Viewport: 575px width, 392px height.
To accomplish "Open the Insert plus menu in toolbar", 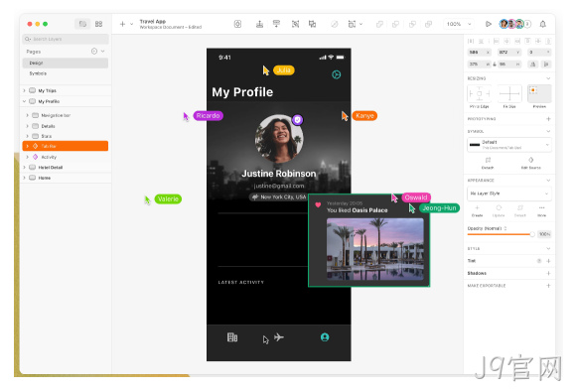I will 123,24.
